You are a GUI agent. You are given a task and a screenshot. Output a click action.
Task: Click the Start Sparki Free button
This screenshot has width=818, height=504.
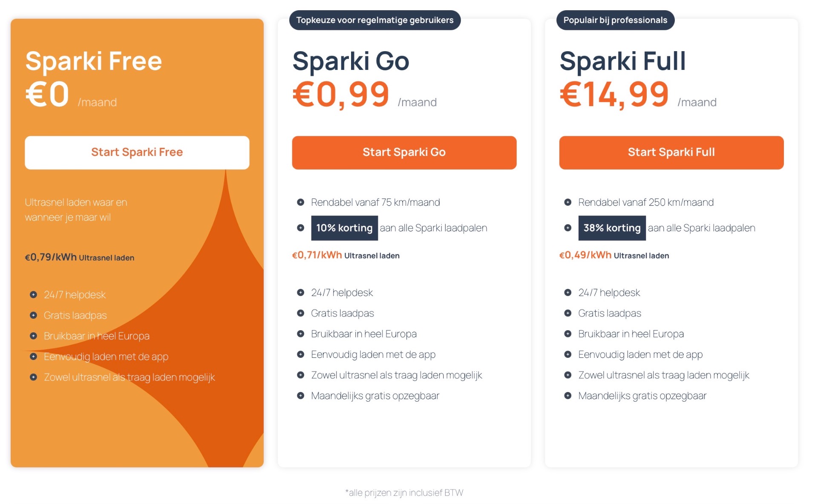pyautogui.click(x=137, y=153)
